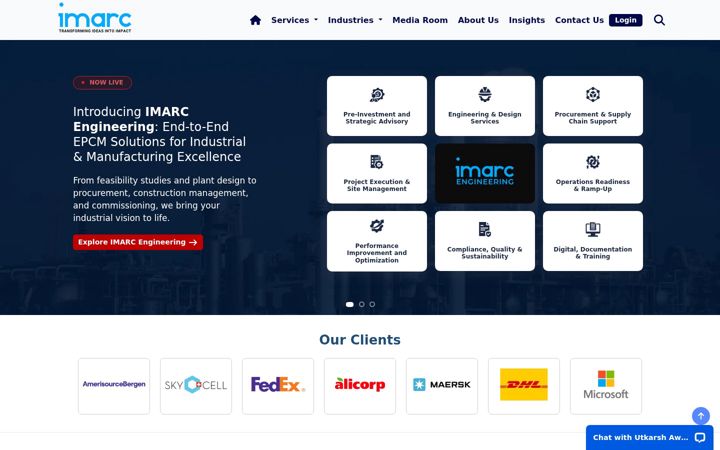This screenshot has width=720, height=450.
Task: Open the Insights page
Action: (527, 20)
